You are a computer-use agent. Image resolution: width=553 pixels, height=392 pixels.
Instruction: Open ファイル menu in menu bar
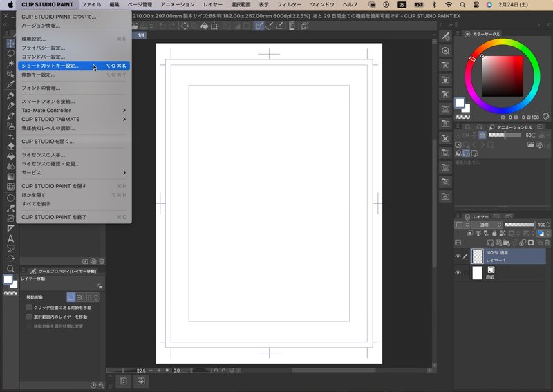(x=91, y=5)
